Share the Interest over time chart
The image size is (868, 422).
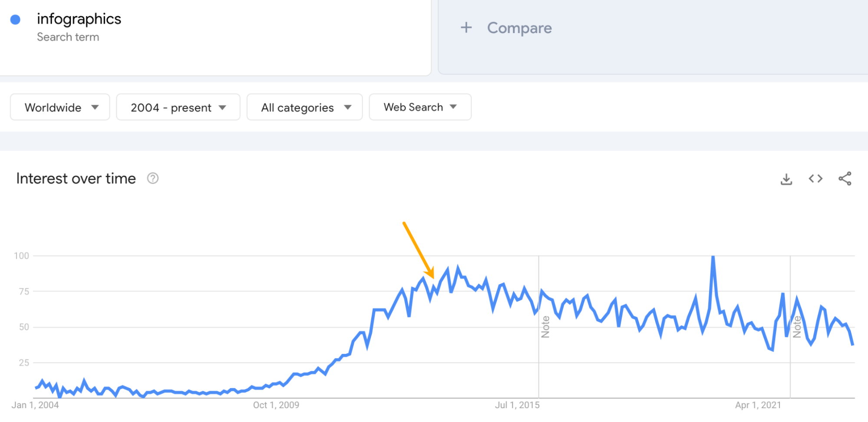pyautogui.click(x=844, y=178)
